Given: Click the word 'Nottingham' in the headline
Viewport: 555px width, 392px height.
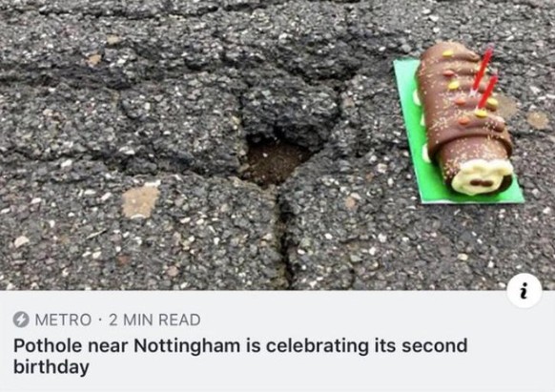Looking at the screenshot, I should [187, 346].
